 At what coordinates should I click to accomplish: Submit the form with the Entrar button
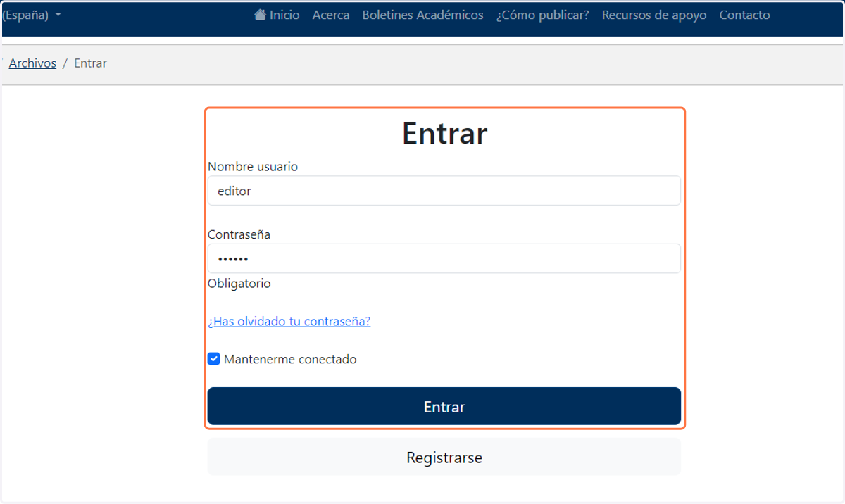pos(444,406)
